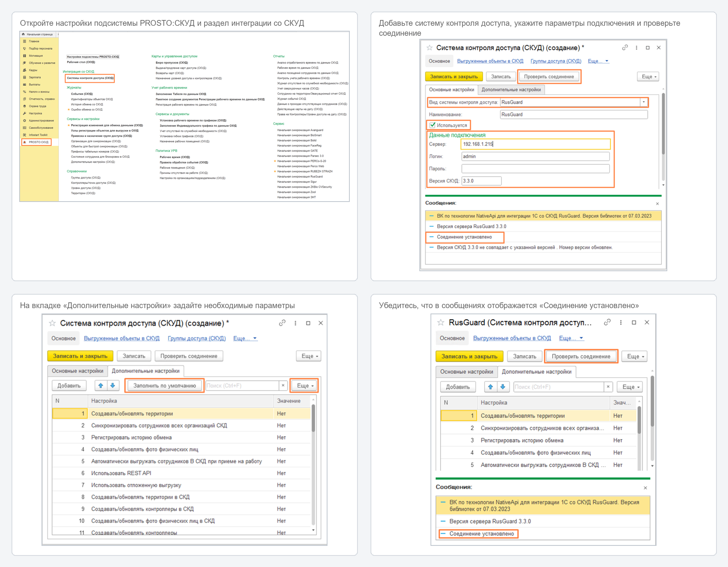Click into the empty Пароль field

tap(535, 168)
